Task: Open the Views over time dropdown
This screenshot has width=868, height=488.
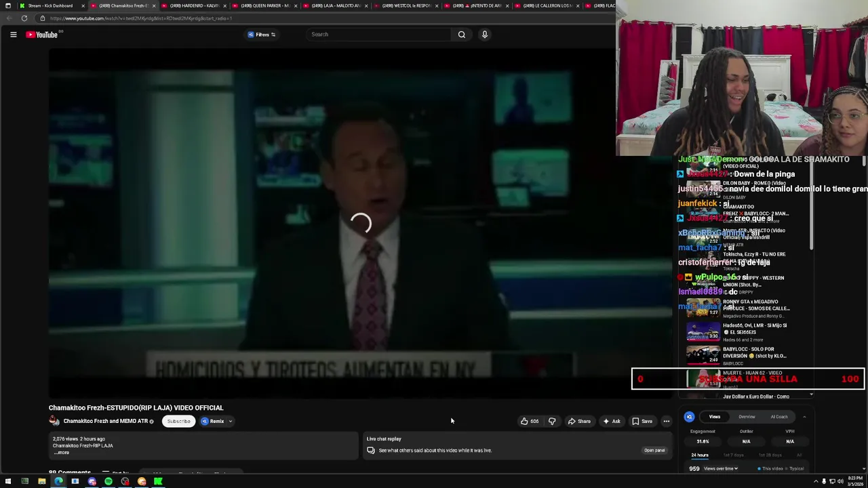Action: [721, 468]
